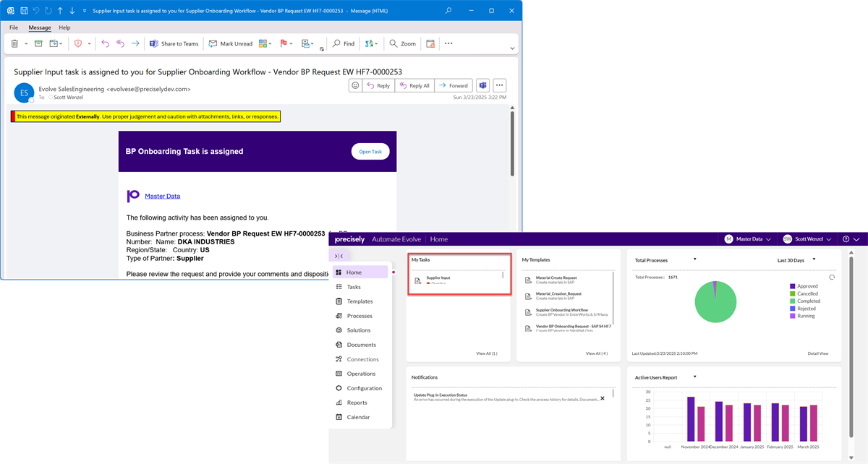Expand Total Processes dropdown
Viewport: 868px width, 464px height.
(694, 259)
